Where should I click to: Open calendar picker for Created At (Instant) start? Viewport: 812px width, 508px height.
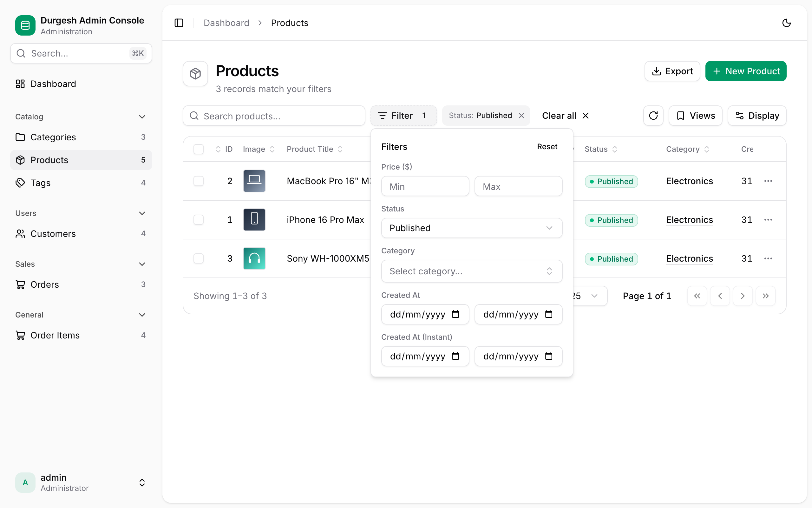[455, 356]
